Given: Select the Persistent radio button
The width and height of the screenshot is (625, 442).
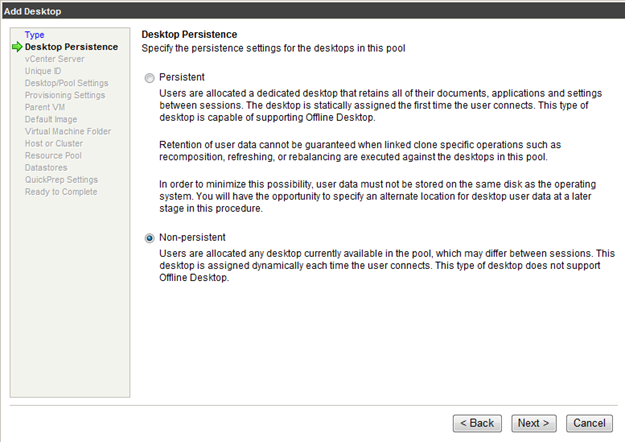Looking at the screenshot, I should point(150,77).
